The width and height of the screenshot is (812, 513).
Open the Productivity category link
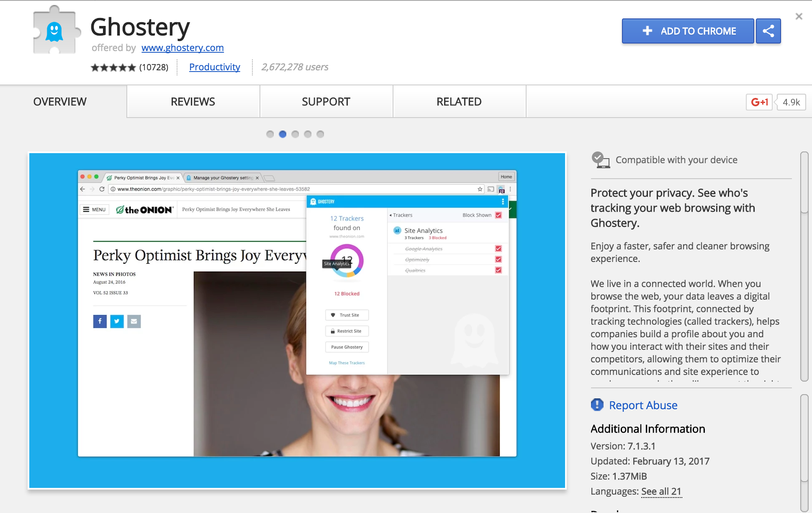pyautogui.click(x=214, y=67)
